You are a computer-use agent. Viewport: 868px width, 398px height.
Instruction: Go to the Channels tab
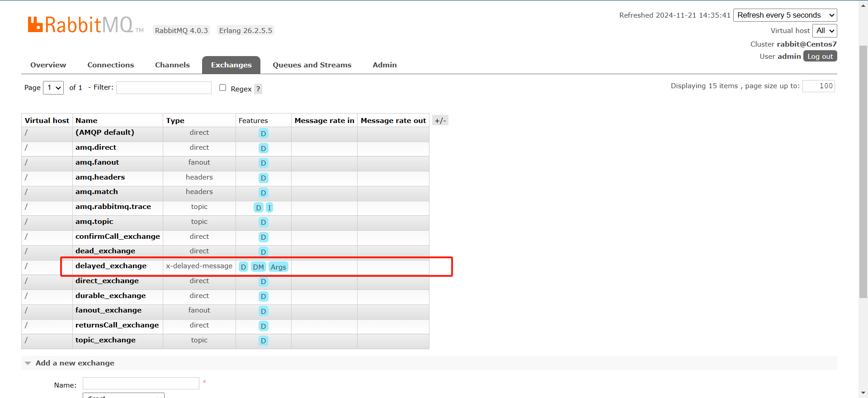172,65
